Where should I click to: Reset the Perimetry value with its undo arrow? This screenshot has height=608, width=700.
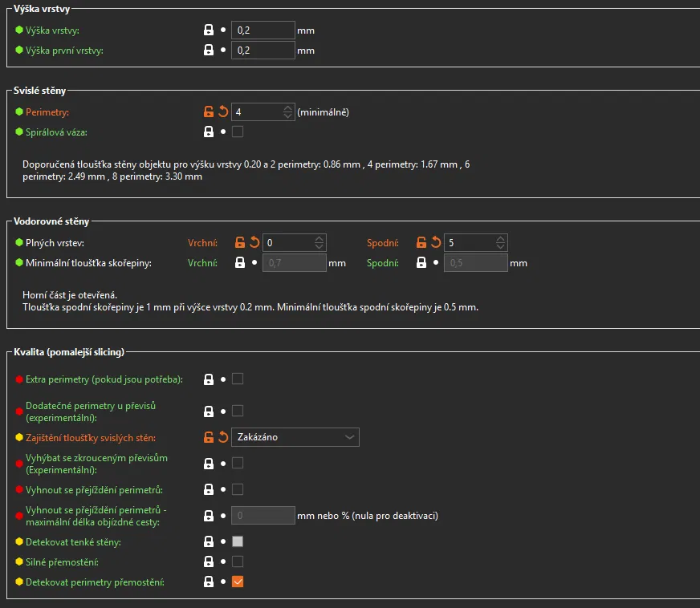click(x=222, y=112)
